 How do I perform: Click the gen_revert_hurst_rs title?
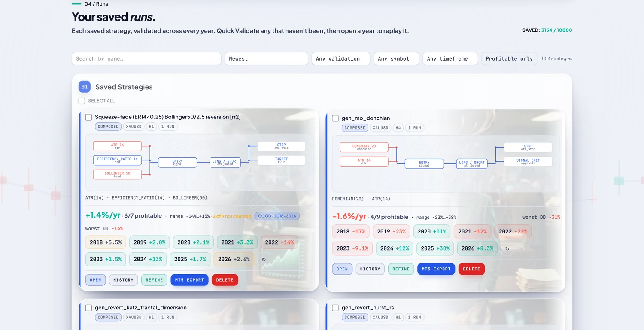pyautogui.click(x=368, y=308)
